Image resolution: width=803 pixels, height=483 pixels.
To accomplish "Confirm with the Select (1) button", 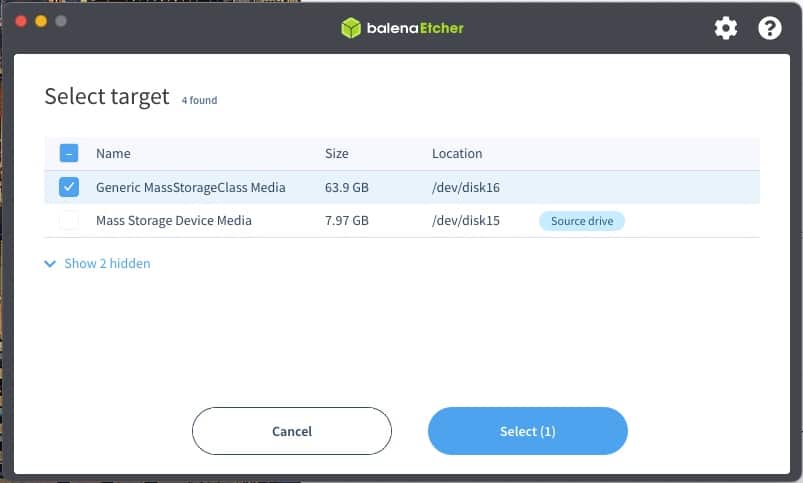I will (x=527, y=431).
